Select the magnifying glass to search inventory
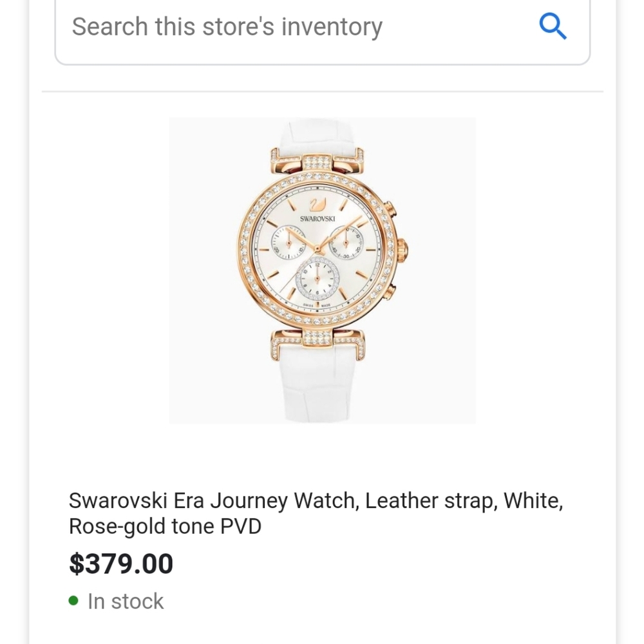This screenshot has height=644, width=644. point(553,26)
